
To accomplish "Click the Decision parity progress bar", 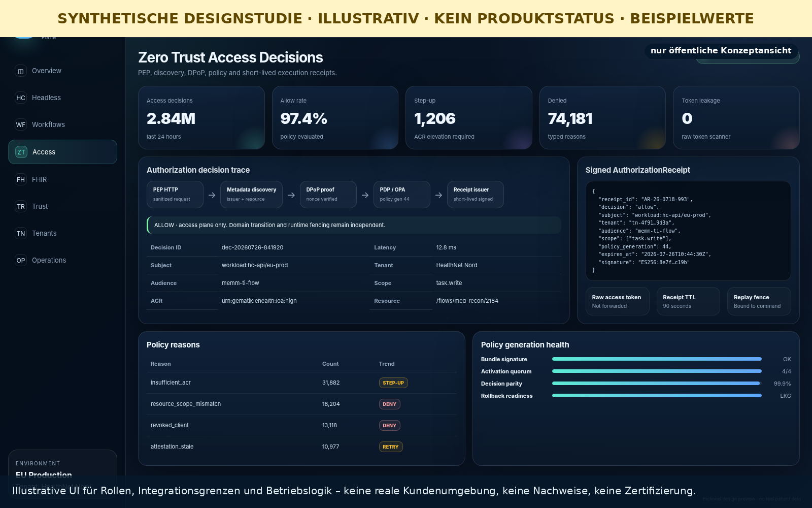I will [x=657, y=384].
